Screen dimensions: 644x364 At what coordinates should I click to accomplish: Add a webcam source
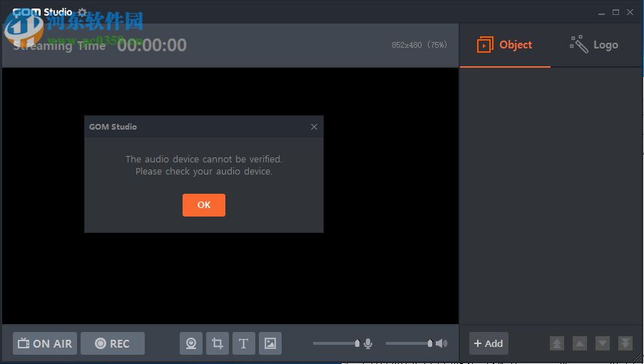pyautogui.click(x=191, y=343)
